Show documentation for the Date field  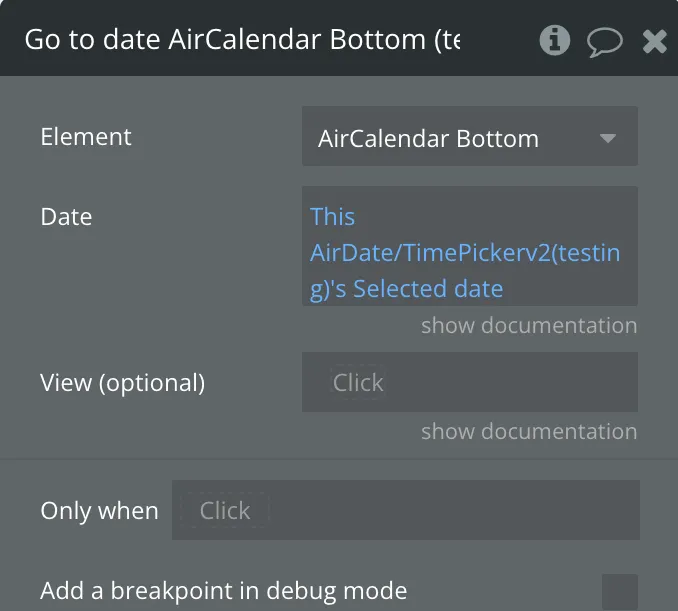(x=528, y=326)
